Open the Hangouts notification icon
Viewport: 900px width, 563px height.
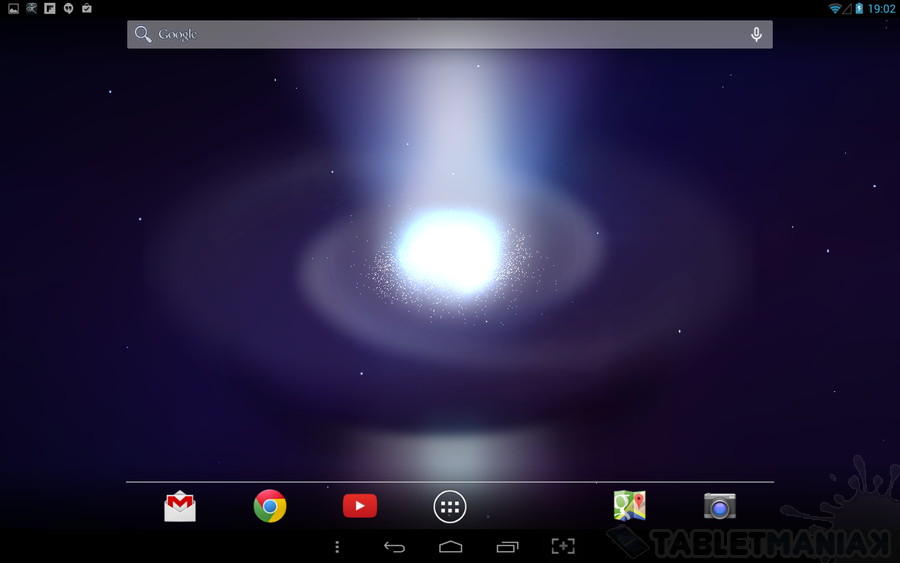[x=68, y=8]
